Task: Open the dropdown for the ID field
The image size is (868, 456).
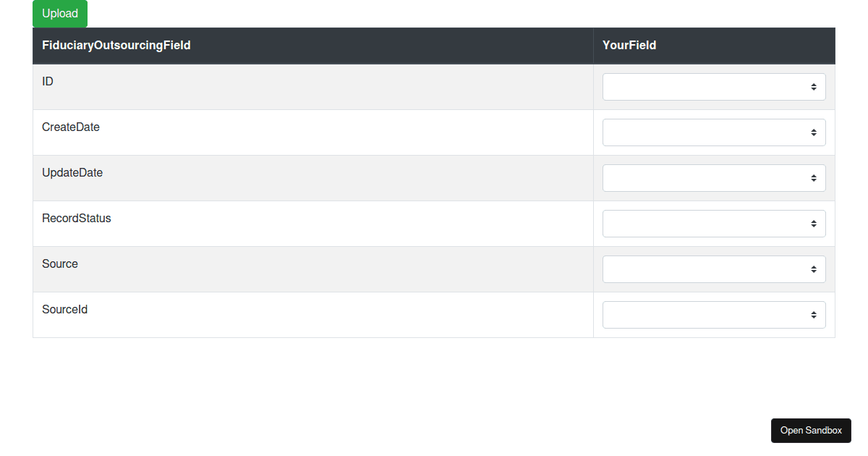Action: [x=714, y=86]
